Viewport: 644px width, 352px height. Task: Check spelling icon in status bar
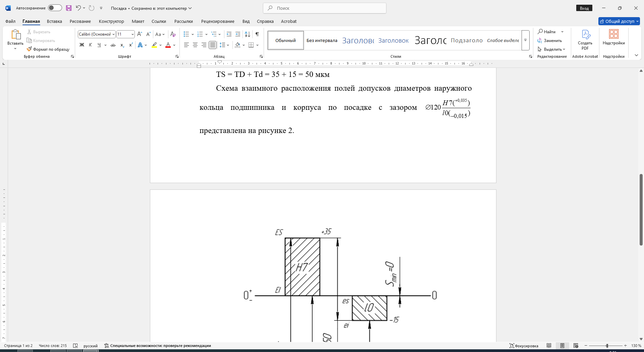75,346
